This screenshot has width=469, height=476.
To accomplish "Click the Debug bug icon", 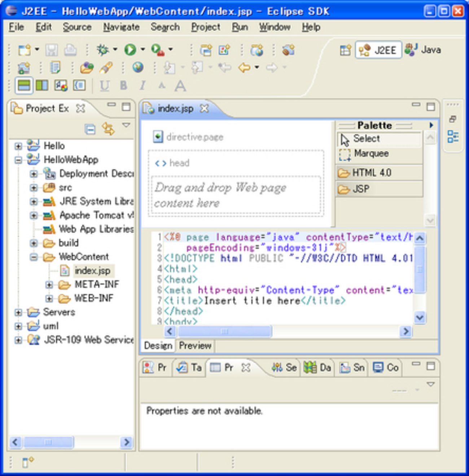I will (x=103, y=50).
